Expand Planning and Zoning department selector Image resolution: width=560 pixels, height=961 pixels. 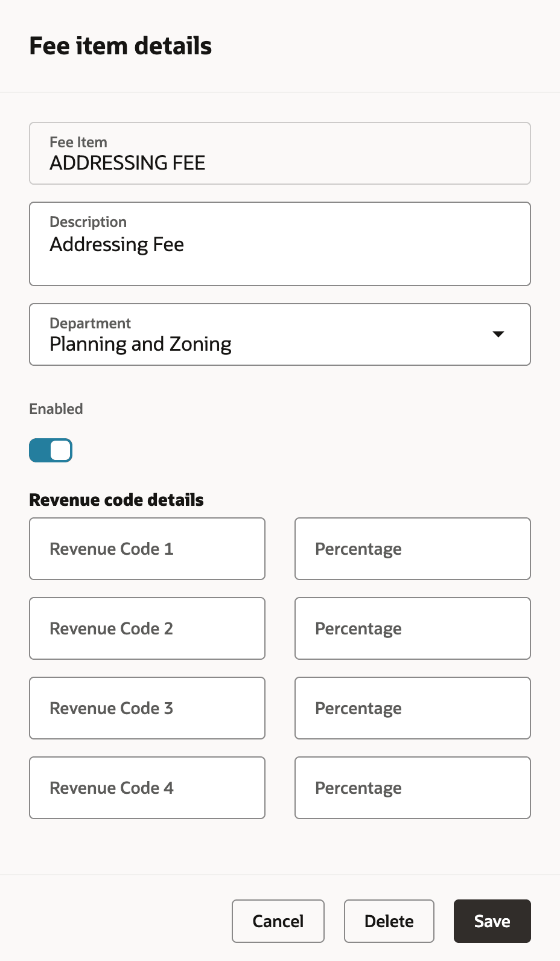point(280,334)
